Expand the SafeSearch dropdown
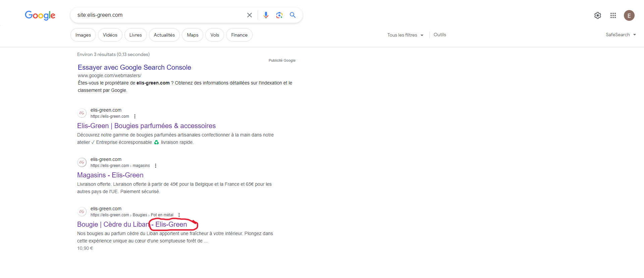 click(x=621, y=35)
